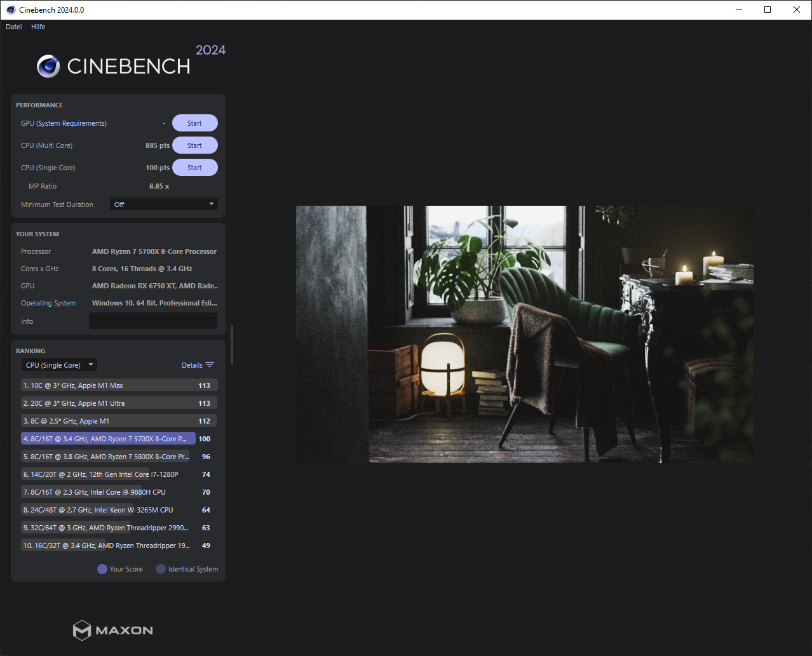Select ranking row Apple M1 Max
This screenshot has height=656, width=812.
click(x=119, y=385)
